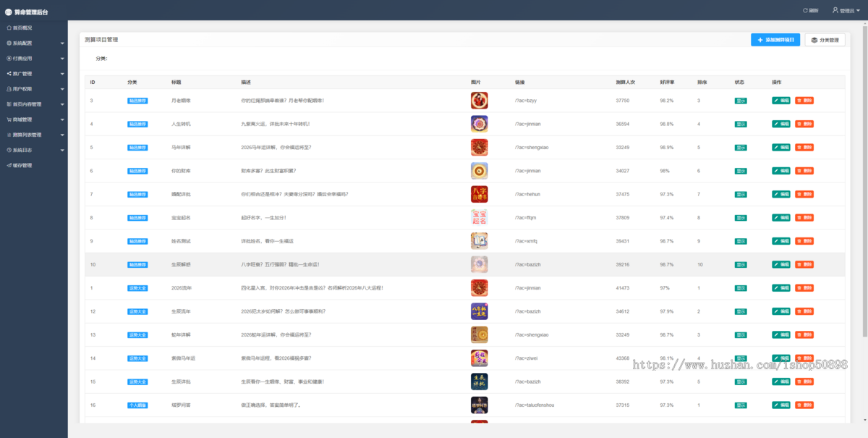Click the paper-plane icon beside 缓存管理
868x438 pixels.
coord(9,165)
